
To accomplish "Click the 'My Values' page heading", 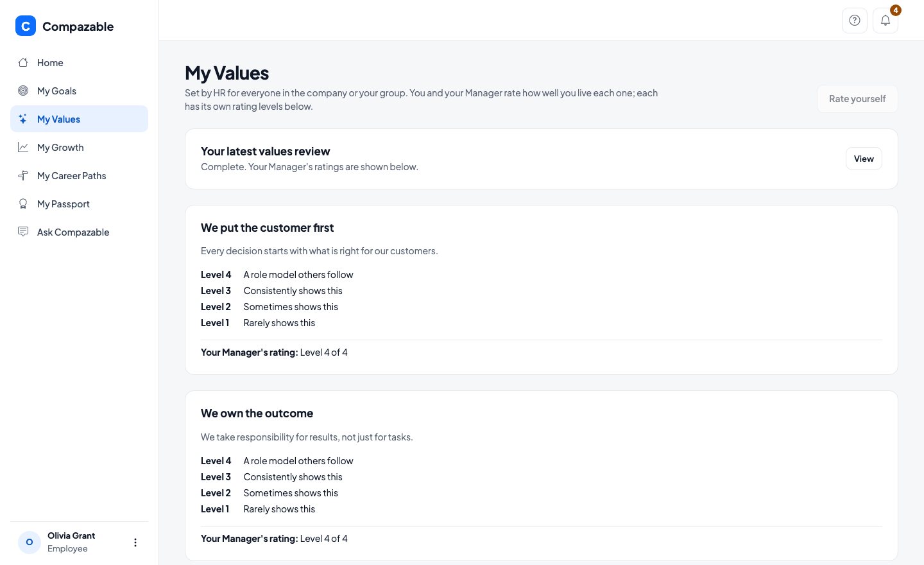I will 227,73.
